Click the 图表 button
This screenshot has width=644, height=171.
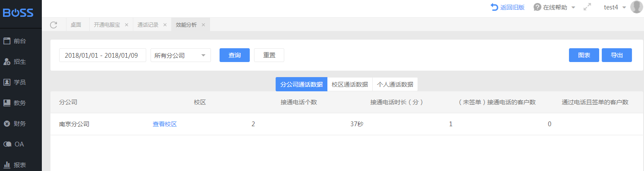coord(584,55)
